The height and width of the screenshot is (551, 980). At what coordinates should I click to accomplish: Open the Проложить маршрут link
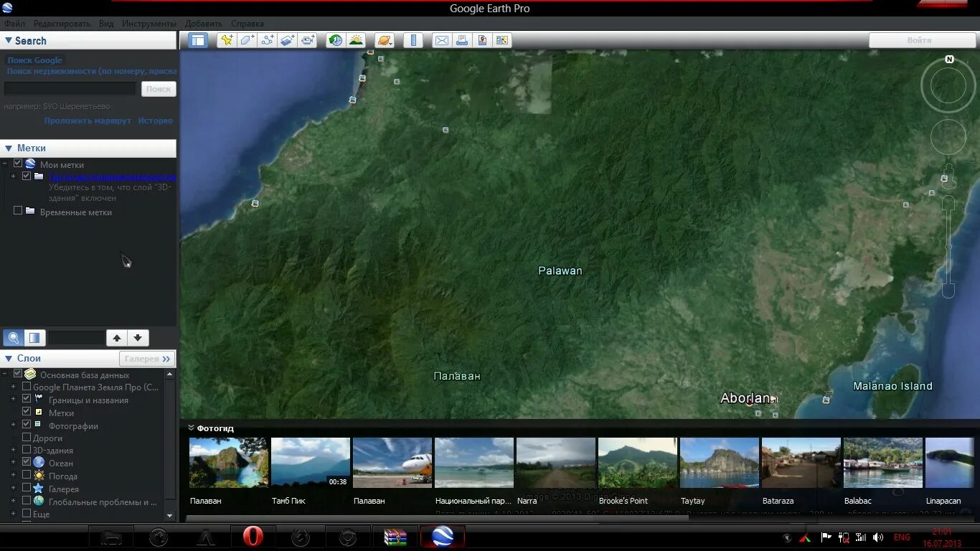(88, 121)
